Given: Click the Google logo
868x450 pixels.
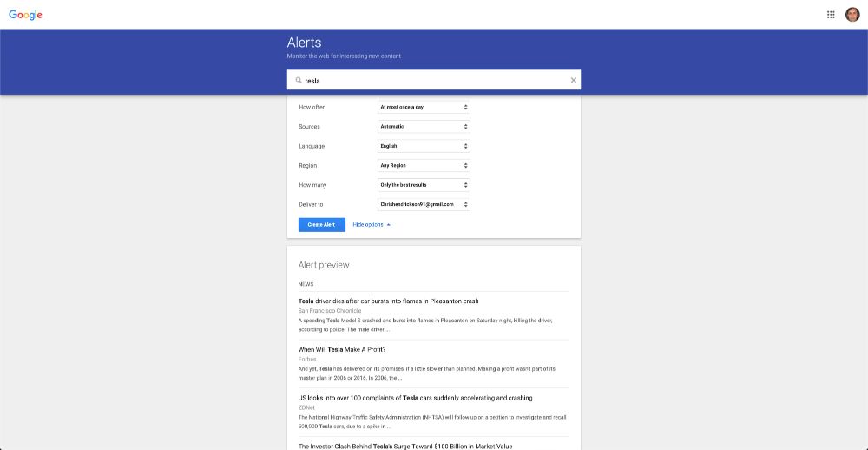Looking at the screenshot, I should [x=25, y=15].
